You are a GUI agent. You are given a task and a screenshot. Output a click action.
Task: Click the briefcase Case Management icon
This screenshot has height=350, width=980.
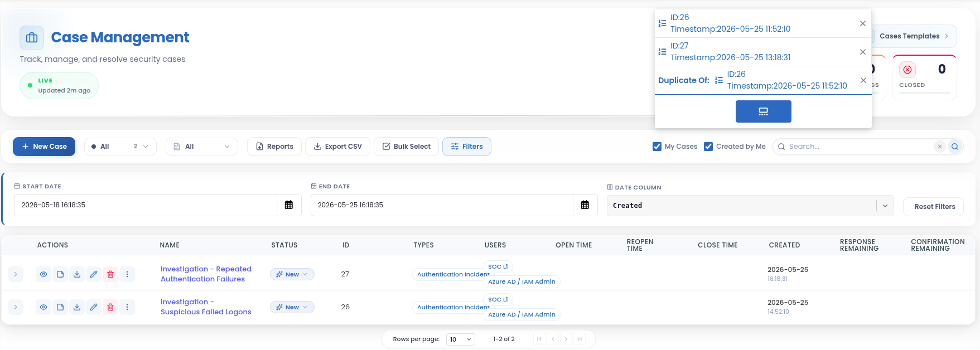point(32,38)
